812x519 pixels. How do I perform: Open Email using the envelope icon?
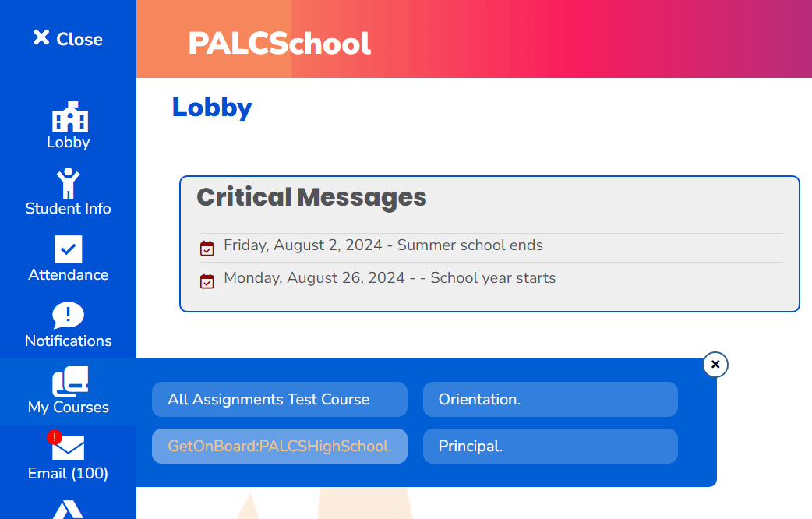(x=68, y=450)
